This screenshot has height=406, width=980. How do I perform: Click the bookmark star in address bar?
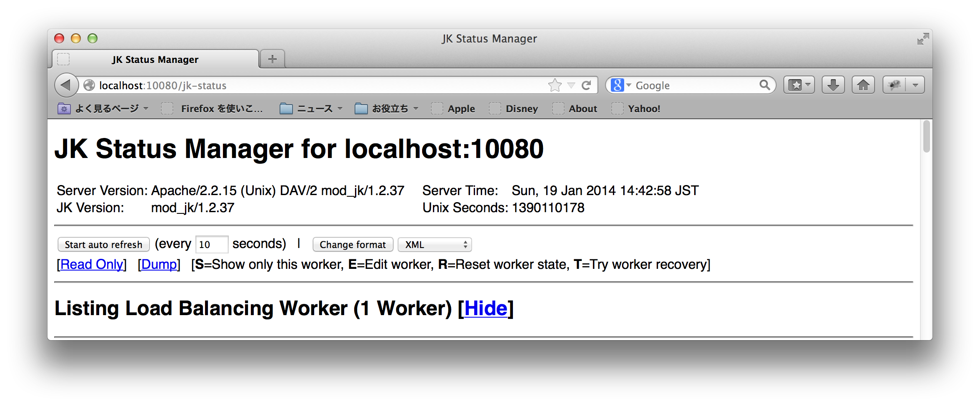point(555,85)
